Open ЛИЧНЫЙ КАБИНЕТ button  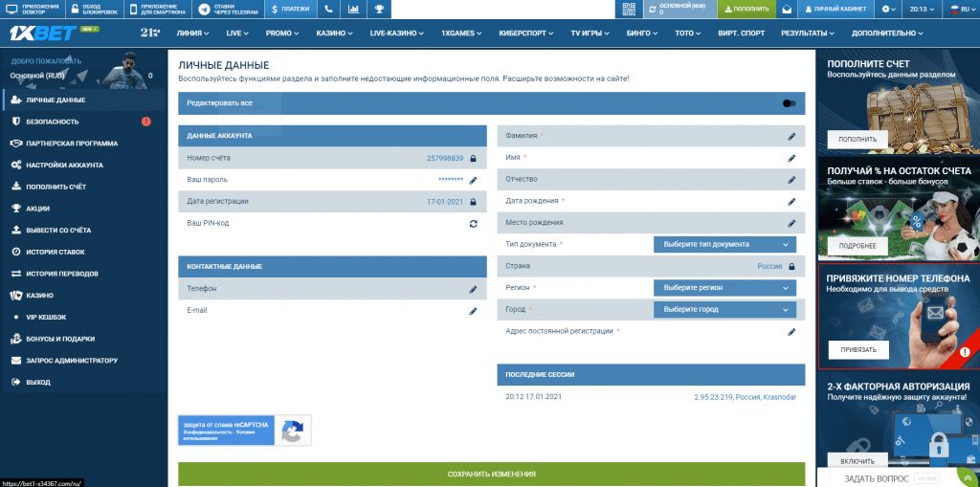836,10
